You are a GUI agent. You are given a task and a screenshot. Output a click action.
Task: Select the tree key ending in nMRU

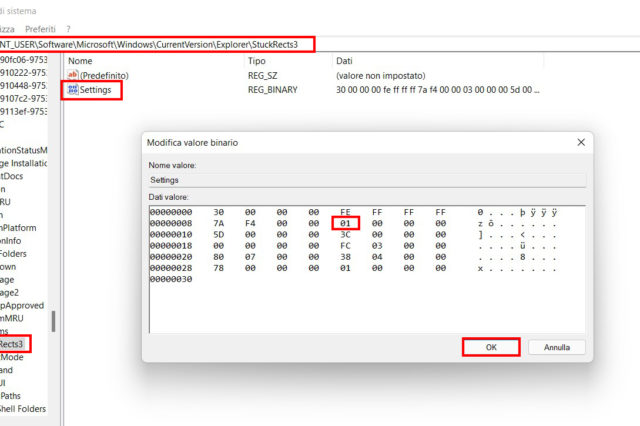[12, 318]
